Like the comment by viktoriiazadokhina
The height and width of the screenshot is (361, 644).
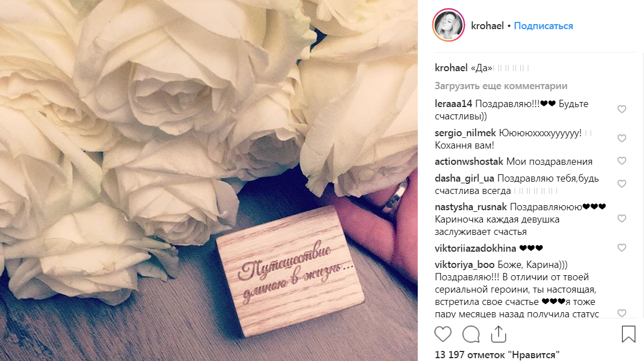[x=622, y=248]
